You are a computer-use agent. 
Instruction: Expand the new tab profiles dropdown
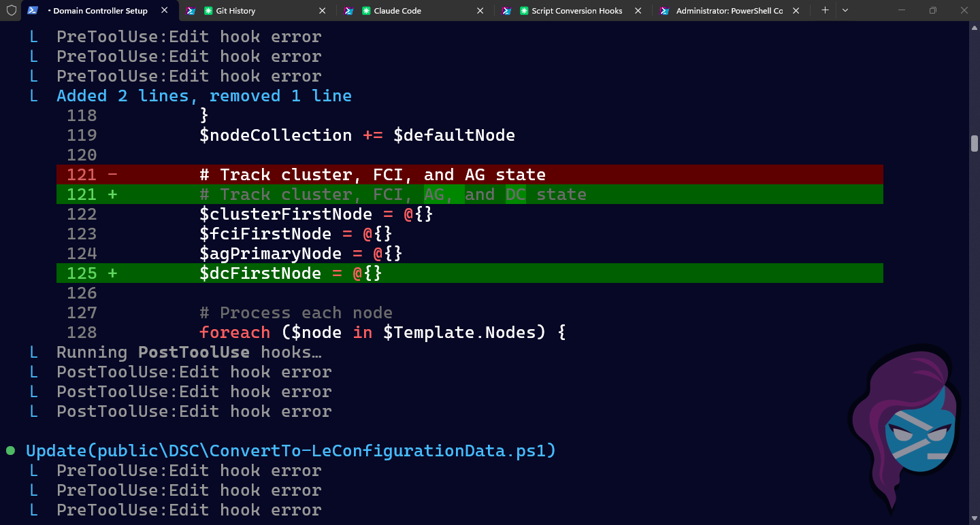845,10
